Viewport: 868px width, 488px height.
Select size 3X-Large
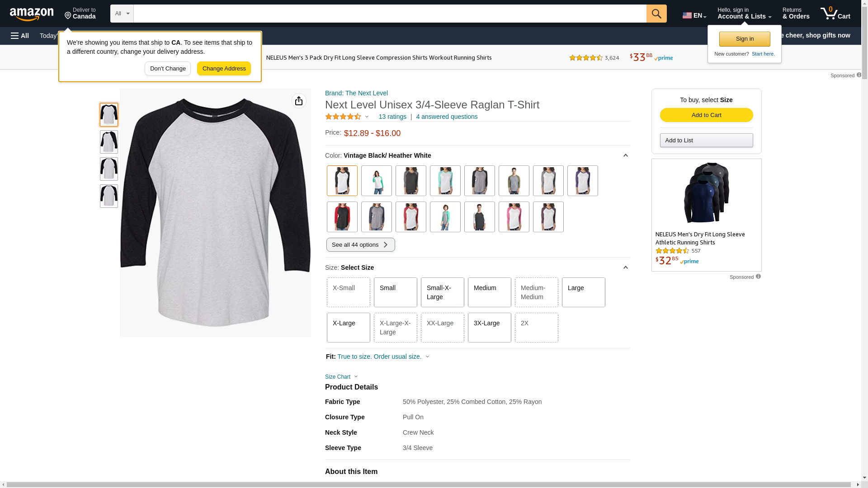tap(489, 328)
